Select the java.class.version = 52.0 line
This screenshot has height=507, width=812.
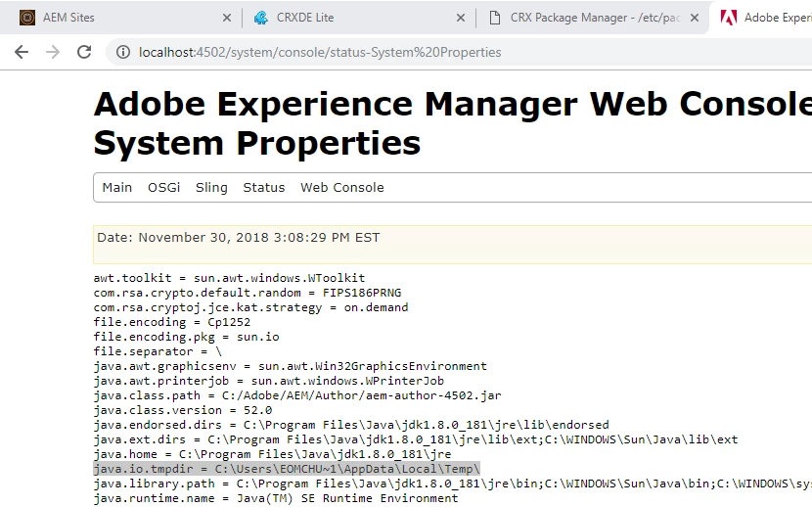[x=183, y=410]
